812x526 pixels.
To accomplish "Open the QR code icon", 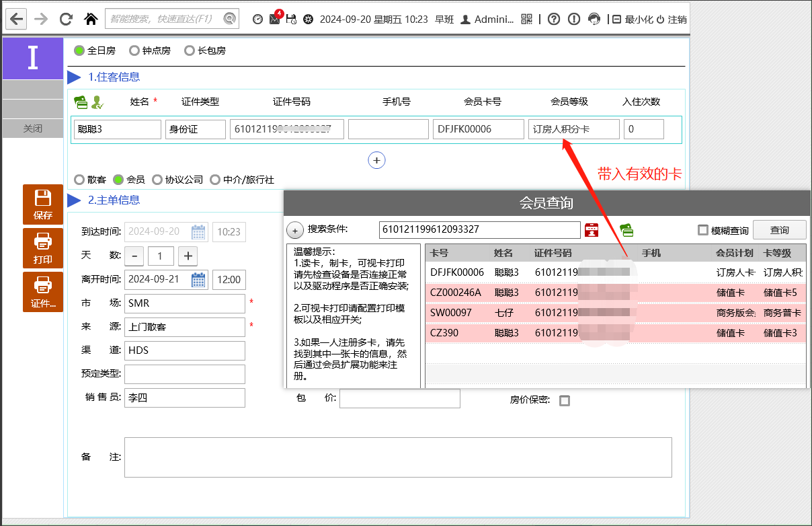I will (x=527, y=20).
